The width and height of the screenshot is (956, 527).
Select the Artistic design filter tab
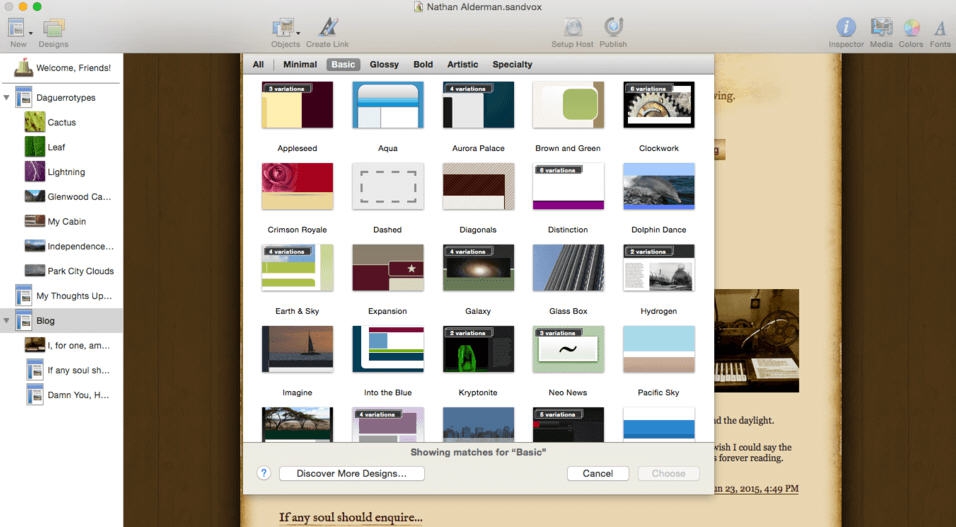tap(462, 65)
